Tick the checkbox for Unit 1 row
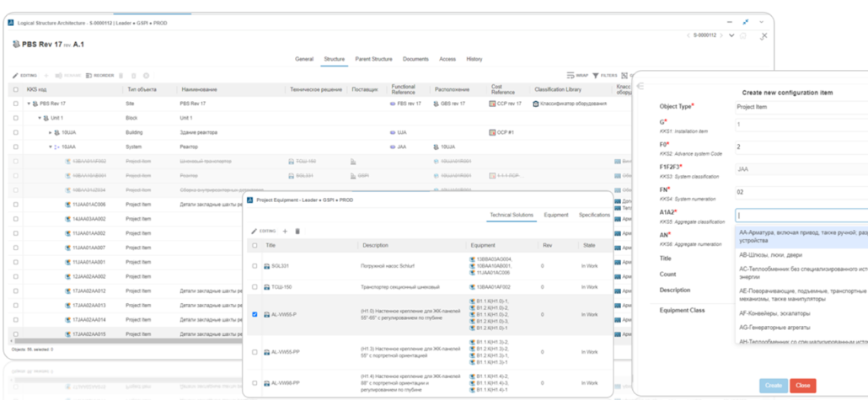868x400 pixels. click(16, 118)
